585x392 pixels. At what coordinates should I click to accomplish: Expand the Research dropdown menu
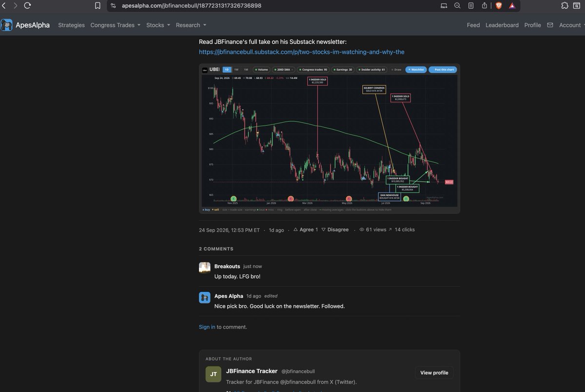(191, 25)
